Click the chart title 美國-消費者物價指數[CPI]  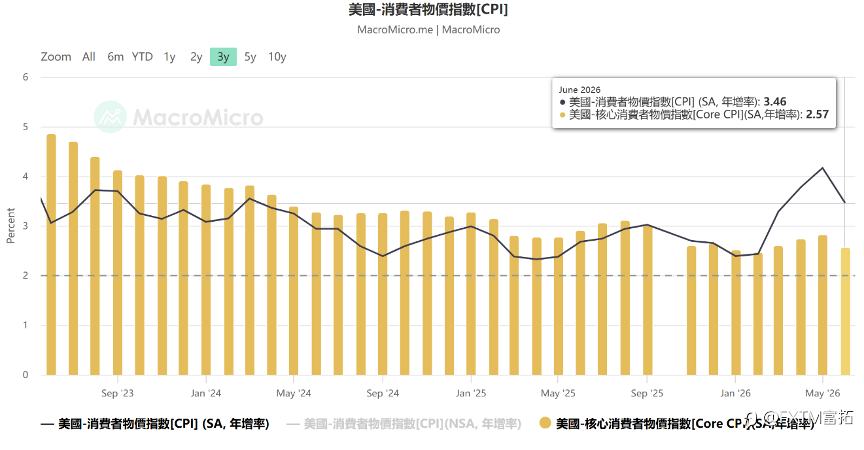coord(428,9)
